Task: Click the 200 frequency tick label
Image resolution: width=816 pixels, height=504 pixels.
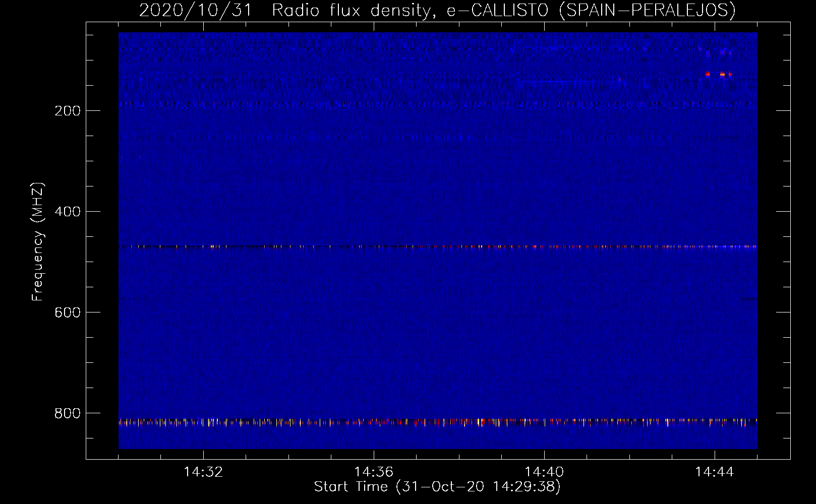Action: (x=68, y=111)
